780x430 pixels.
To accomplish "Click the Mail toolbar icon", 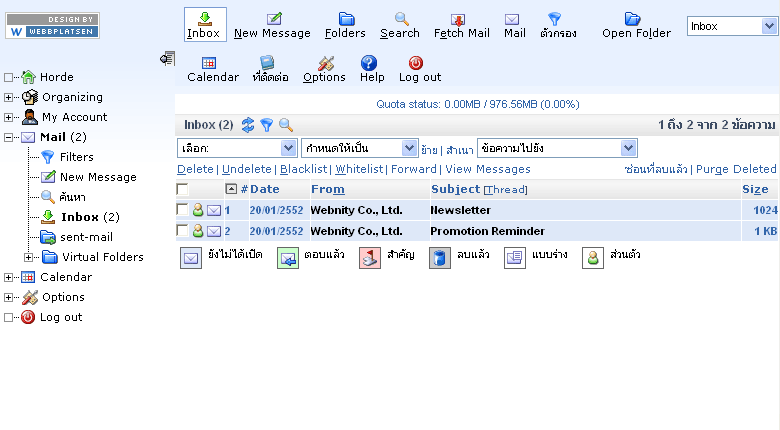I will [511, 19].
